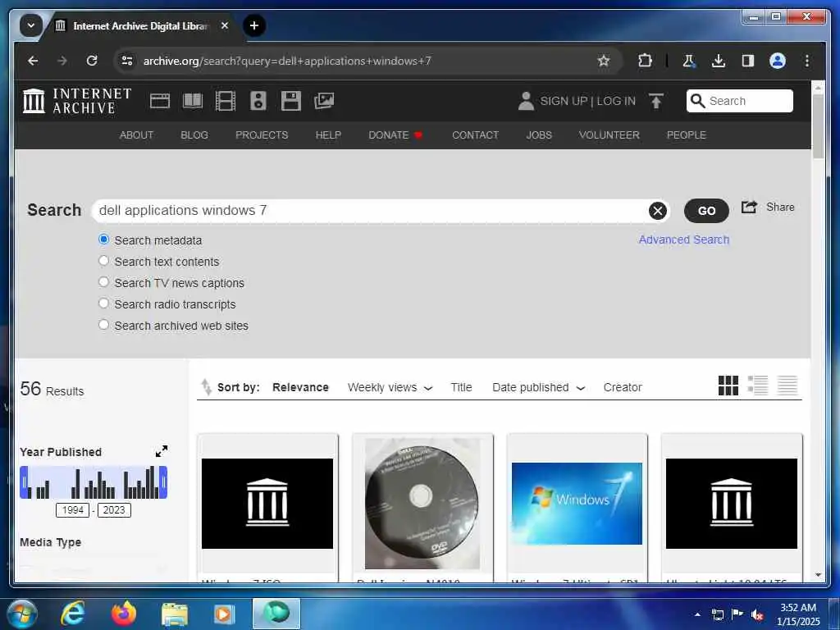840x630 pixels.
Task: Open the Windows 7 logo thumbnail
Action: (577, 504)
